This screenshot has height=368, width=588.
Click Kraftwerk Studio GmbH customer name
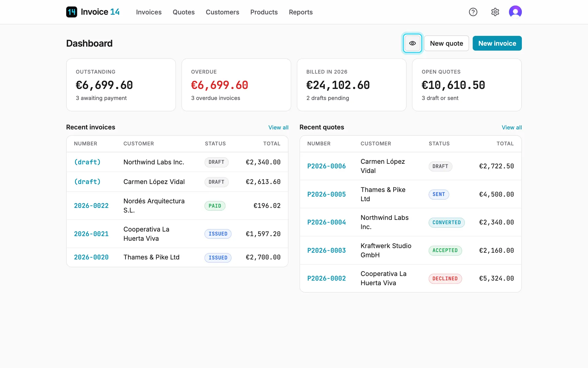tap(386, 250)
